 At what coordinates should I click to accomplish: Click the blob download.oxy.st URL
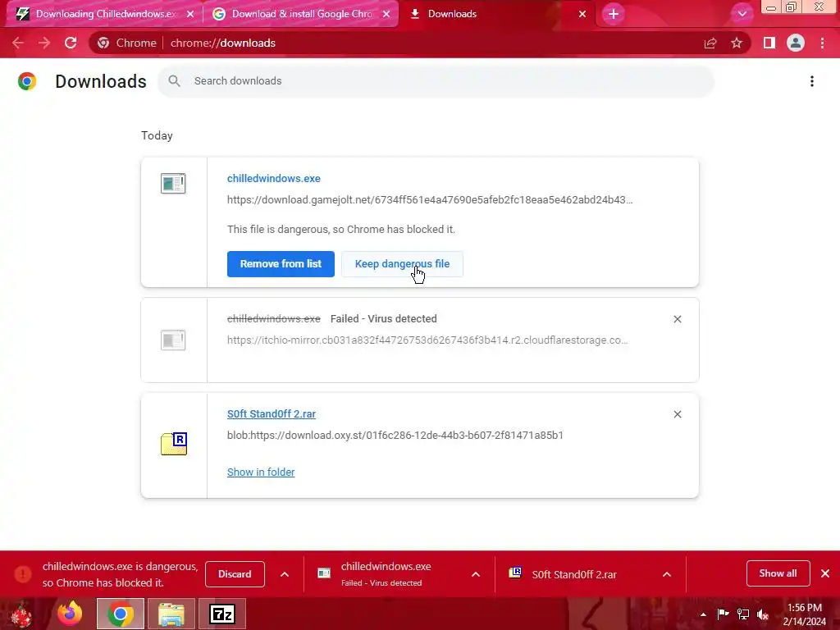pyautogui.click(x=395, y=435)
